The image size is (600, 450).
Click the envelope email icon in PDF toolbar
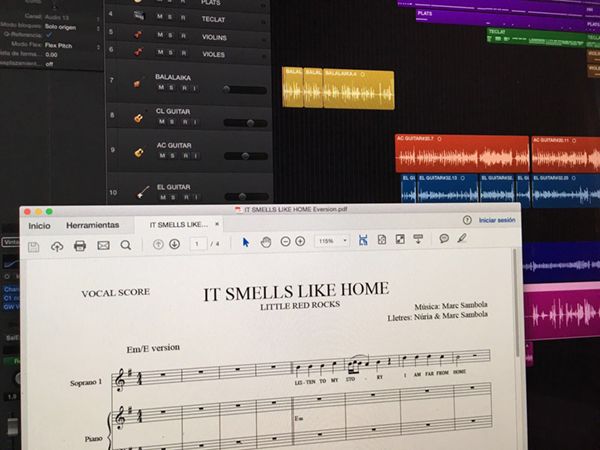(103, 245)
